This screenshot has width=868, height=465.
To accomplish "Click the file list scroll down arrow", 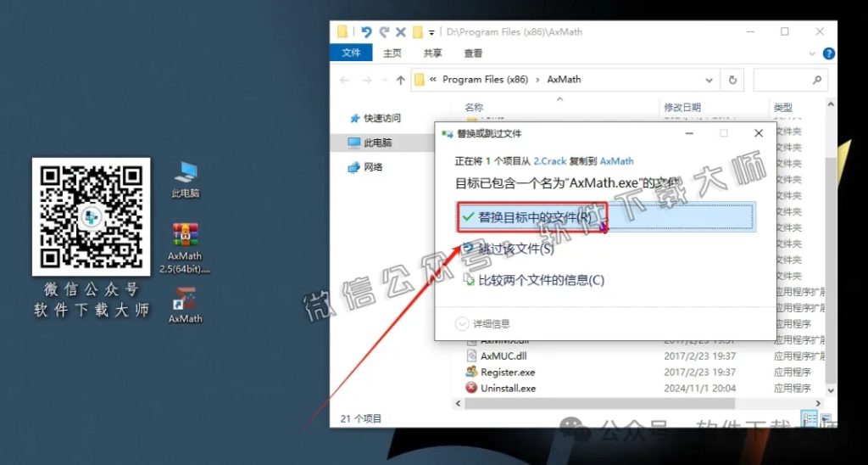I will (831, 390).
